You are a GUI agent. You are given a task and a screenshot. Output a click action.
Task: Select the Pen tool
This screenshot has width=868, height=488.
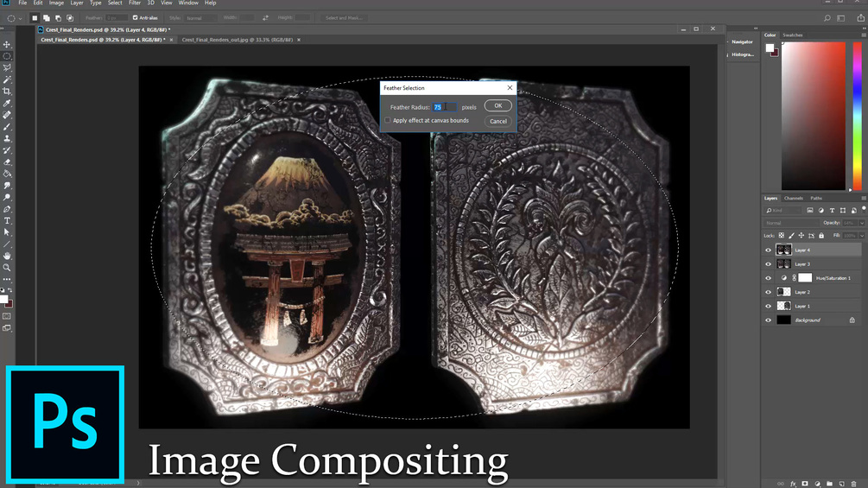click(x=7, y=209)
